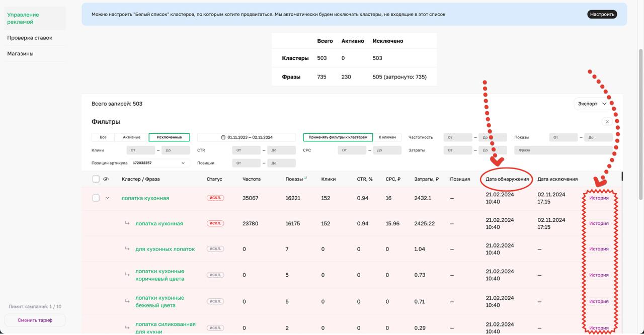The image size is (644, 335).
Task: Click the Фраза search input field
Action: (x=562, y=150)
